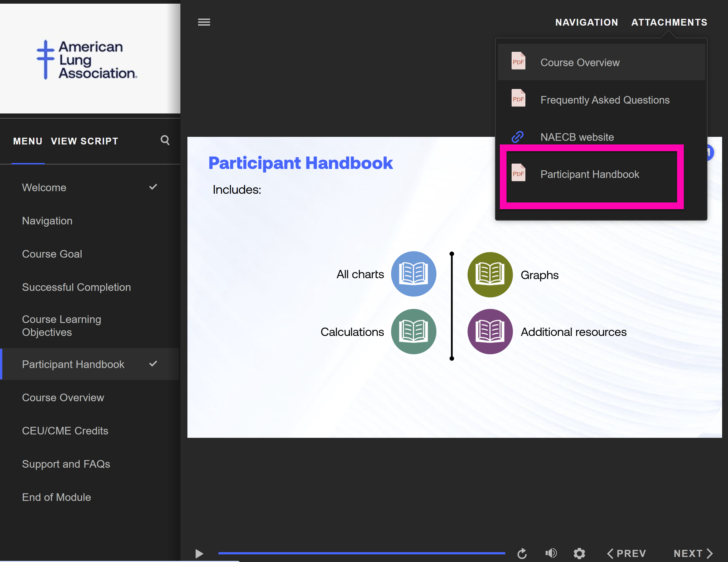Open the NAVIGATION top menu
Screen dimensions: 728x562
tap(586, 22)
